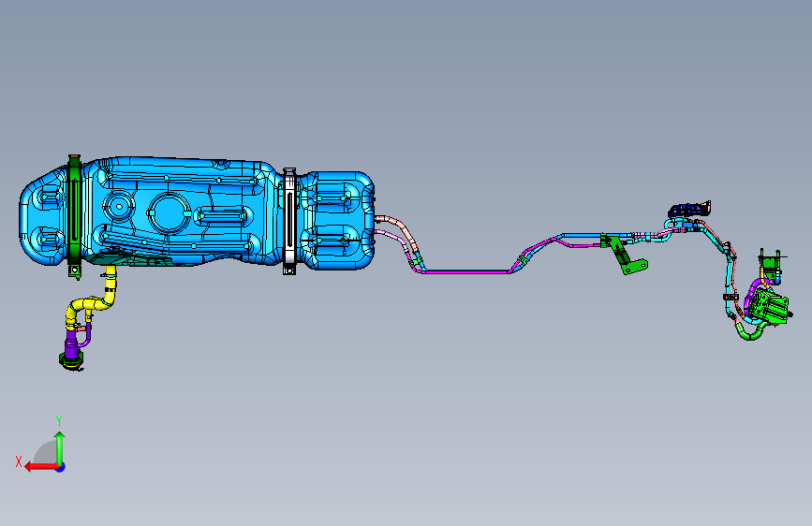Select the dark blue connector at top right
Viewport: 812px width, 526px height.
[689, 211]
